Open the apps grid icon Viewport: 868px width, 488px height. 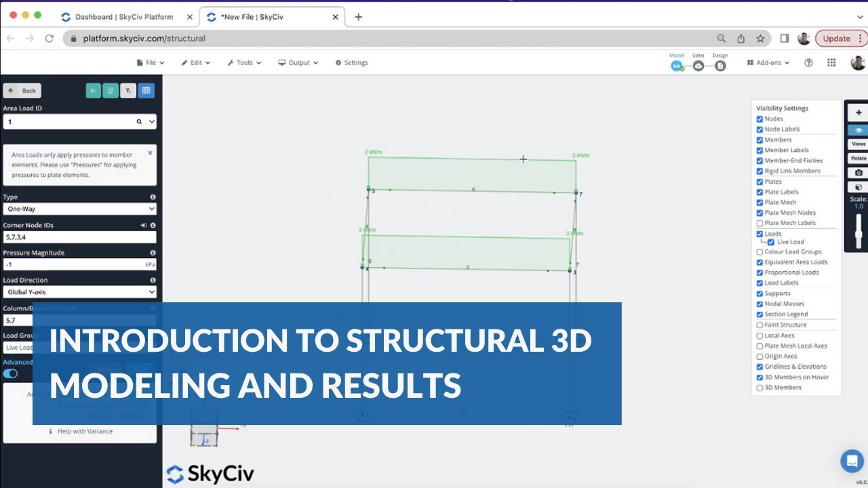point(831,62)
